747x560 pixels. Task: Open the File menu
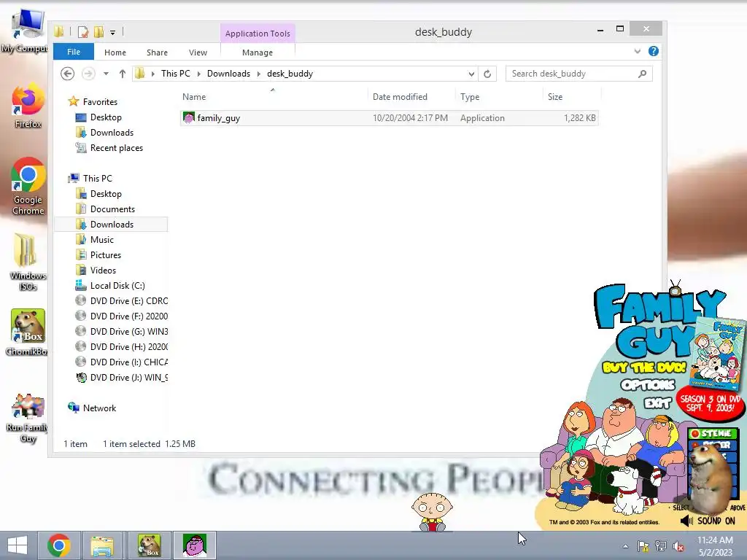pyautogui.click(x=74, y=52)
